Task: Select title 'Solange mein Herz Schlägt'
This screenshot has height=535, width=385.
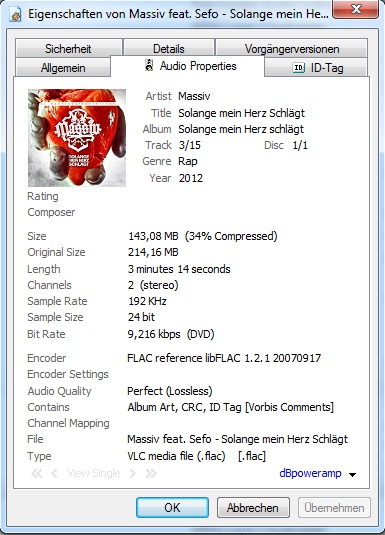Action: pos(241,113)
